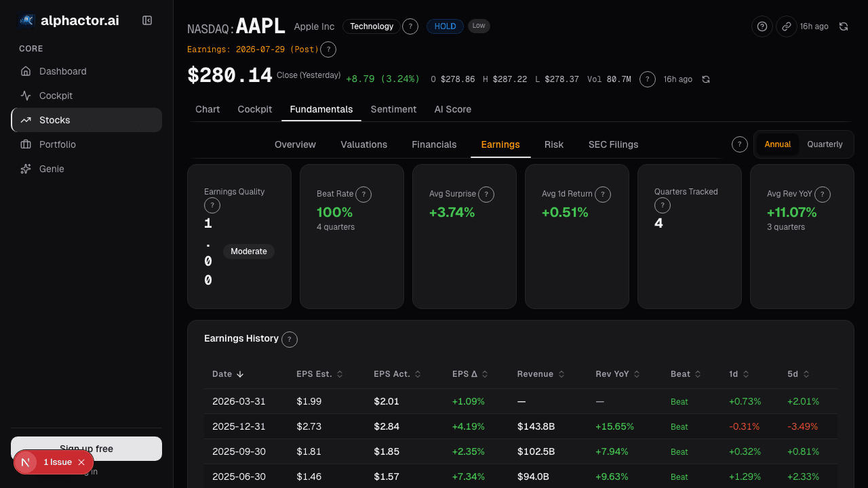Click the -3.49% 5d return value
The width and height of the screenshot is (868, 488).
[x=803, y=426]
